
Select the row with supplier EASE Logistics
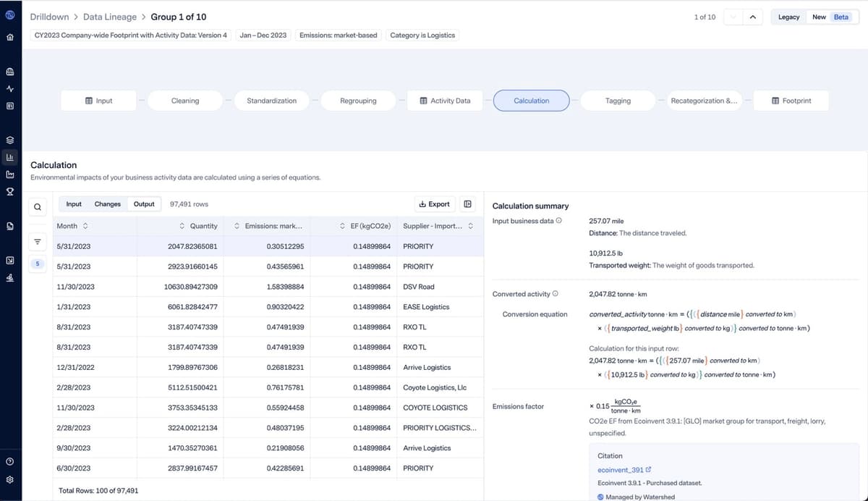pos(267,307)
